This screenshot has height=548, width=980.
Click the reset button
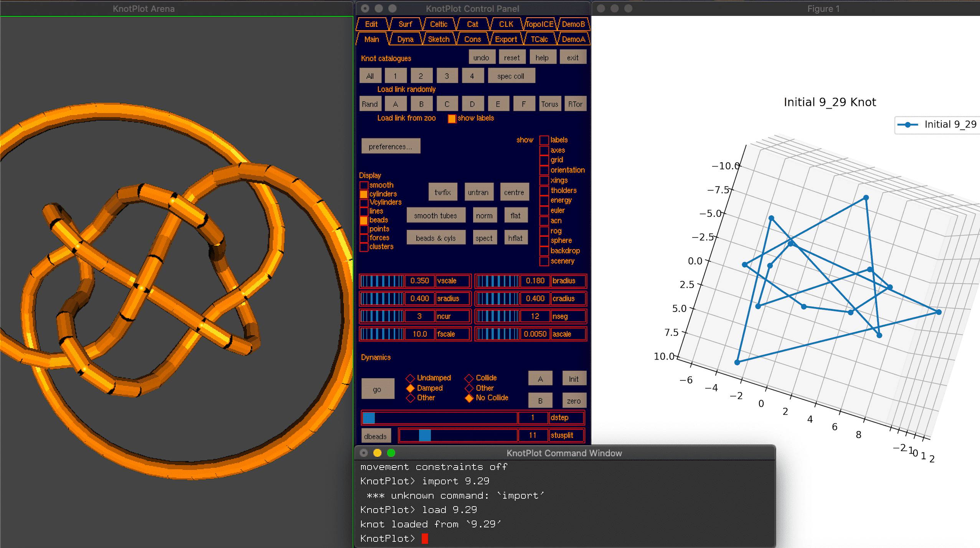tap(512, 58)
